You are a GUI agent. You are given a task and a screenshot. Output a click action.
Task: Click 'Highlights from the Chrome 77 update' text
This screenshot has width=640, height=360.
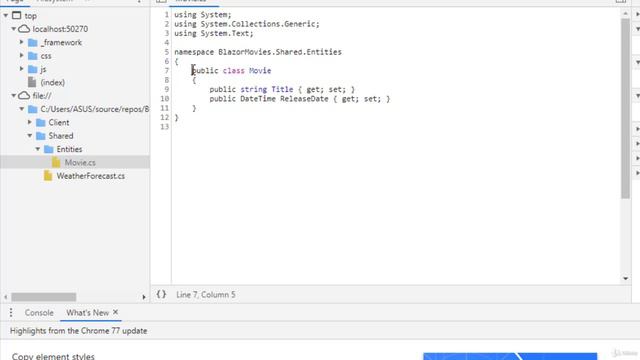tap(78, 331)
